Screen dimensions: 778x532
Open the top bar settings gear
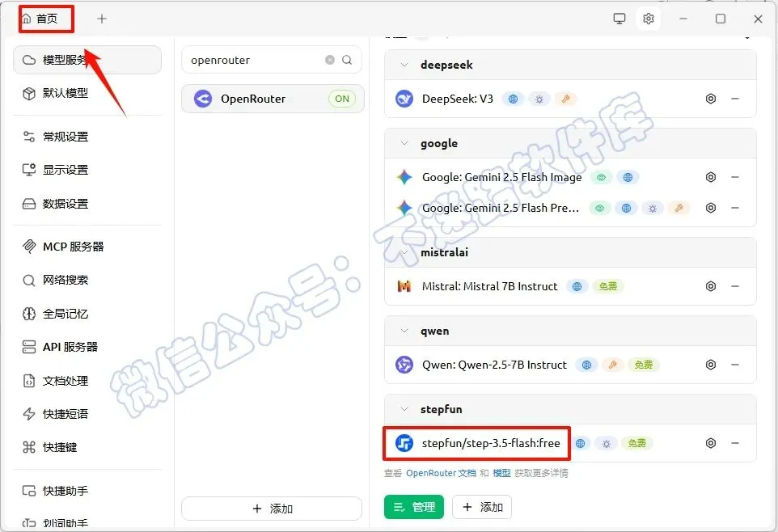(x=649, y=19)
